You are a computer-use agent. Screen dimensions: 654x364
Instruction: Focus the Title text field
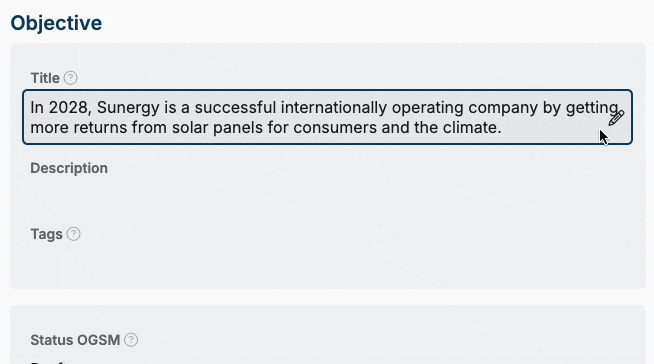coord(327,117)
